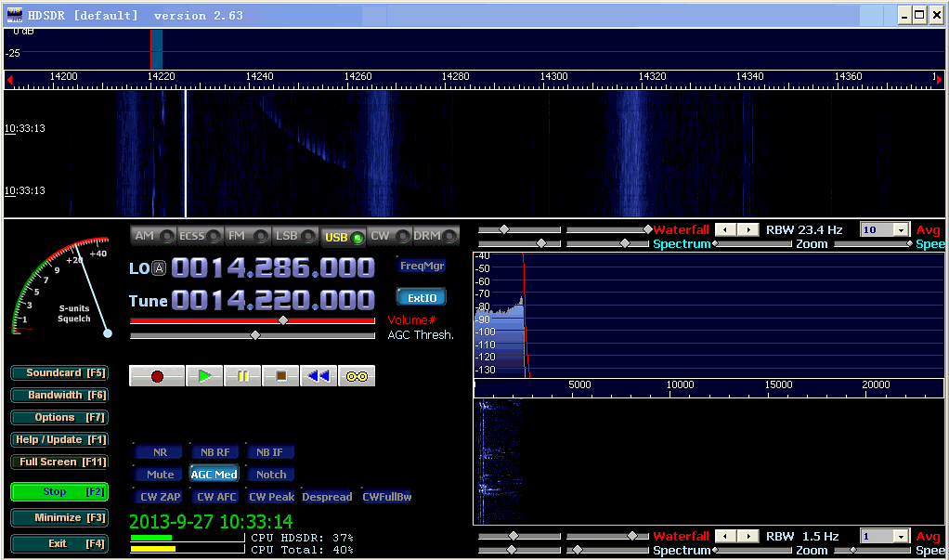Switch to Full Screen [F11]
The image size is (949, 560).
pos(59,462)
